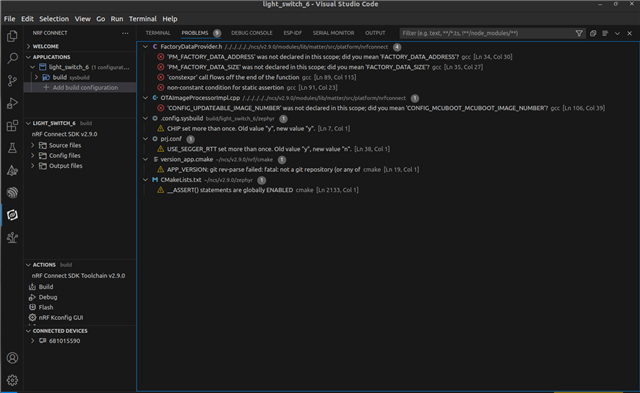Switch to the Problems tab
The image size is (640, 393).
[201, 33]
